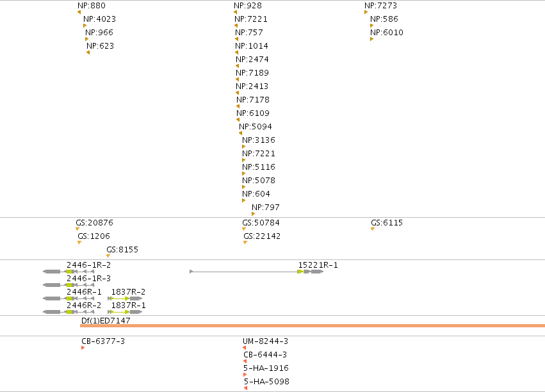Select the GS:50784 insertion

click(x=243, y=229)
